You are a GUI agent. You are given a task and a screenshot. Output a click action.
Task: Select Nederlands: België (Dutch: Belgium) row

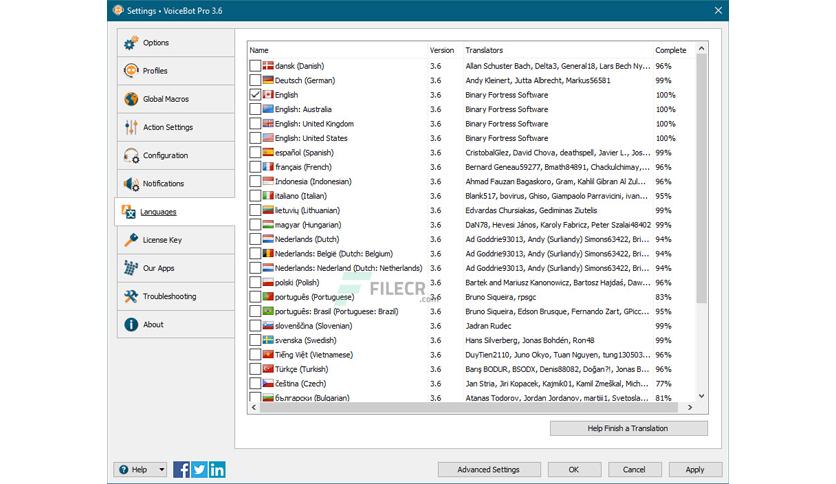click(472, 254)
